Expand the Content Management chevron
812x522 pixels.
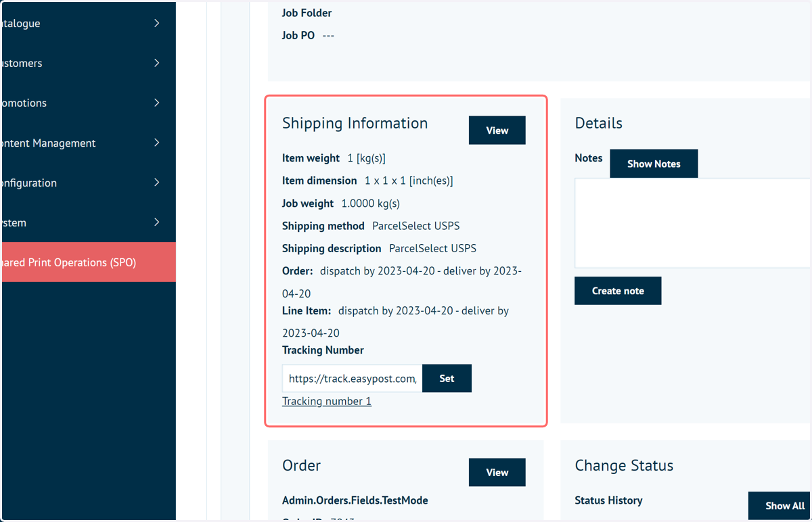[x=156, y=143]
